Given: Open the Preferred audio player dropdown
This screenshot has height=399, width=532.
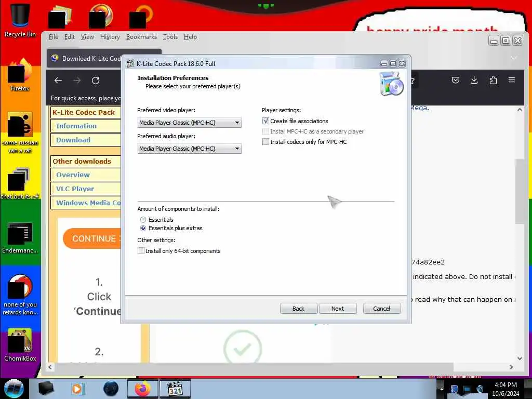Looking at the screenshot, I should (x=189, y=148).
